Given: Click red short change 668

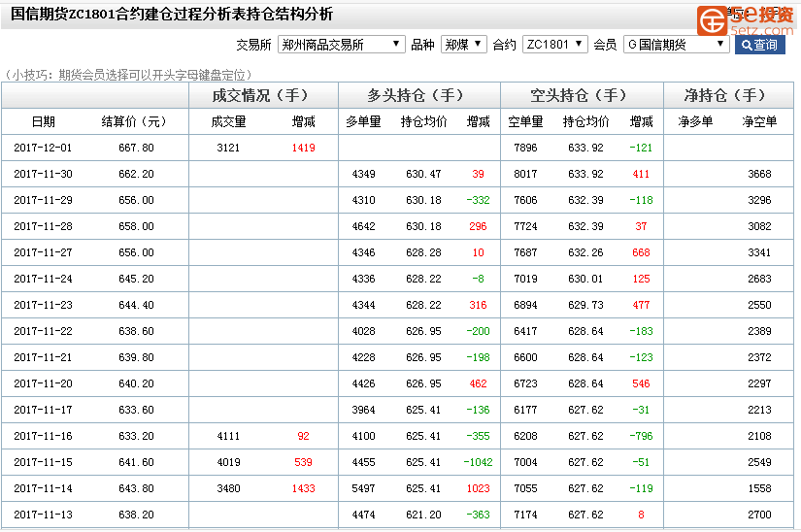Looking at the screenshot, I should 641,252.
